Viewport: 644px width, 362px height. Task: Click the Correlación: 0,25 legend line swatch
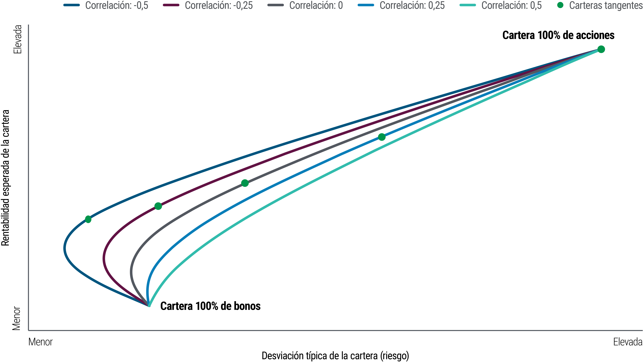(366, 5)
